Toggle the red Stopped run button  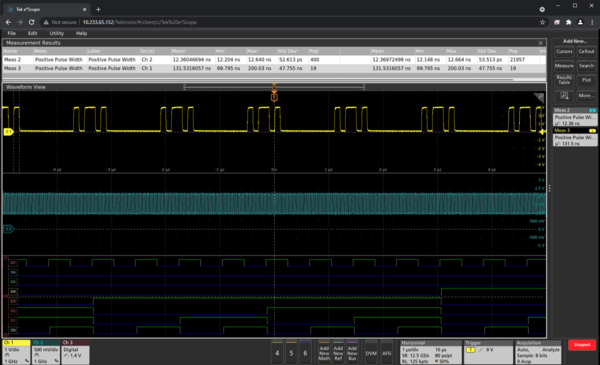582,345
